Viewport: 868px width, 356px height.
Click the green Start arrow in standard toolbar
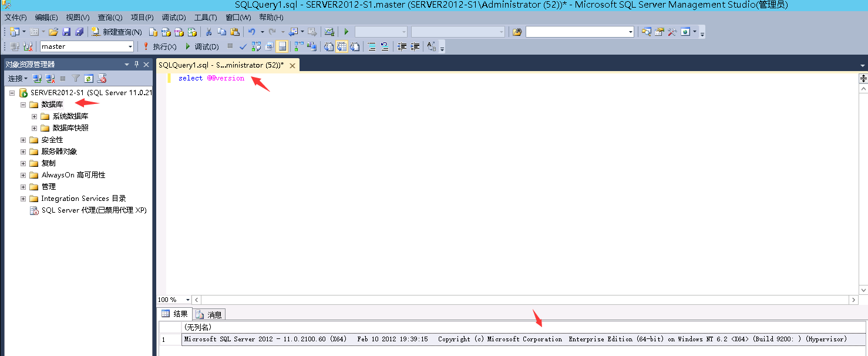(x=346, y=32)
